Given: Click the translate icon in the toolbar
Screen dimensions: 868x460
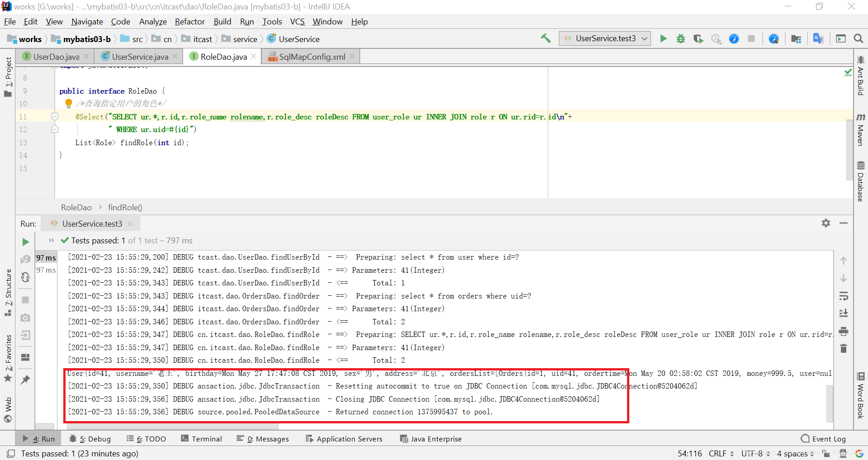Looking at the screenshot, I should coord(818,39).
